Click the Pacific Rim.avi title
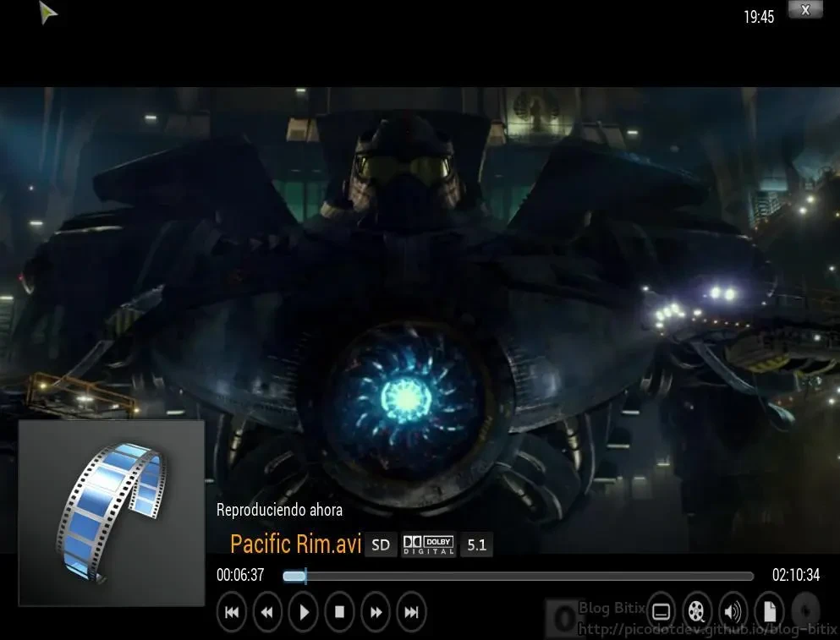Screen dimensions: 840x640 tap(295, 544)
